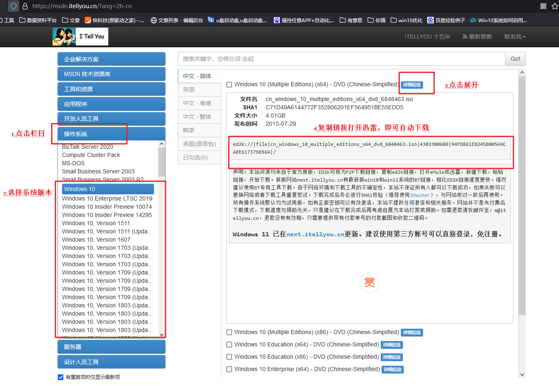Viewport: 559px width, 392px height.
Task: Open the browser extensions grid icon
Action: [x=543, y=6]
